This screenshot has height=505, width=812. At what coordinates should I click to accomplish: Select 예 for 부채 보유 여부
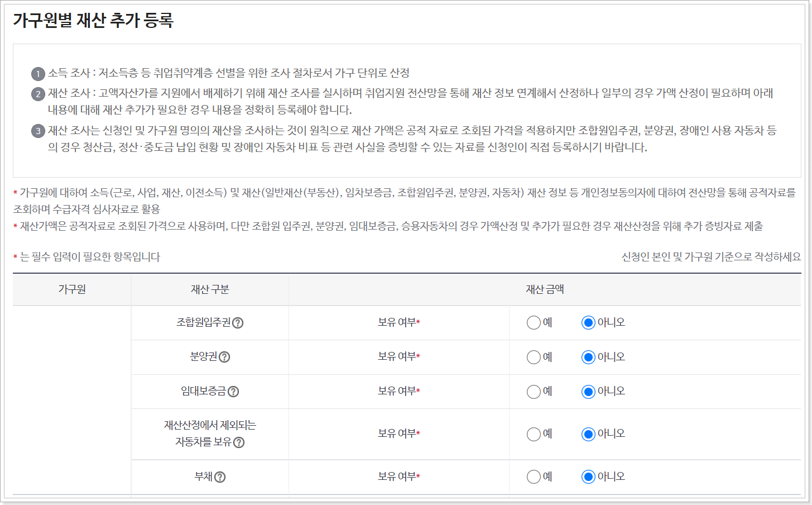534,477
